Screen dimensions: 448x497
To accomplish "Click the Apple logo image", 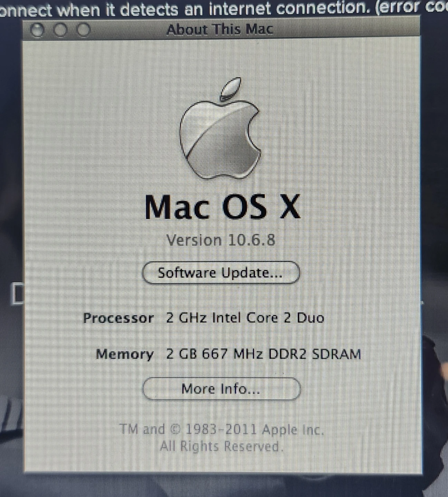I will click(x=220, y=129).
